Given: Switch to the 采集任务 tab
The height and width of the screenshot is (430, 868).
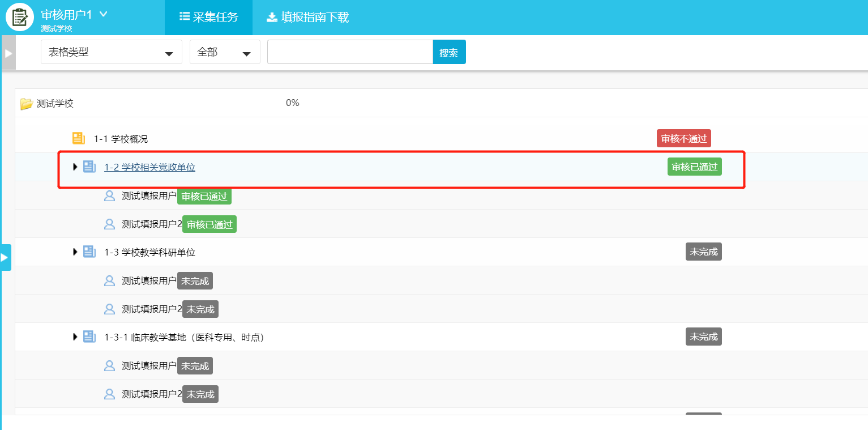Looking at the screenshot, I should 208,17.
